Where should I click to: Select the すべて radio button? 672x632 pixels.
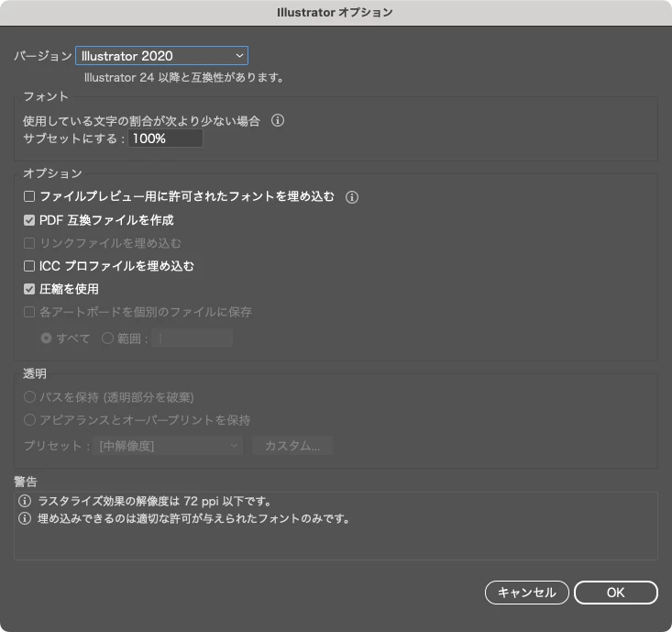pos(46,338)
